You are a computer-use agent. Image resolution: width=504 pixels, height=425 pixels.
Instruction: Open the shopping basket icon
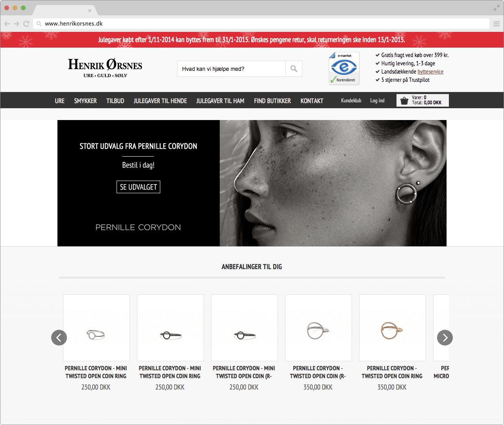point(404,101)
